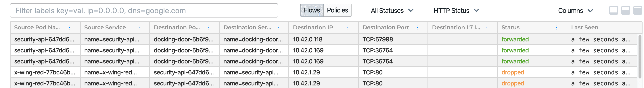644x88 pixels.
Task: Click the flows table vertical scrollbar
Action: point(640,57)
